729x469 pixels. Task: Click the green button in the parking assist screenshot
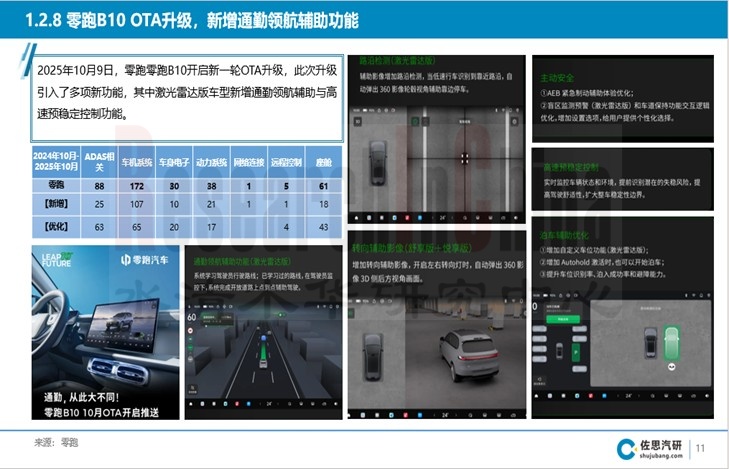pos(563,319)
